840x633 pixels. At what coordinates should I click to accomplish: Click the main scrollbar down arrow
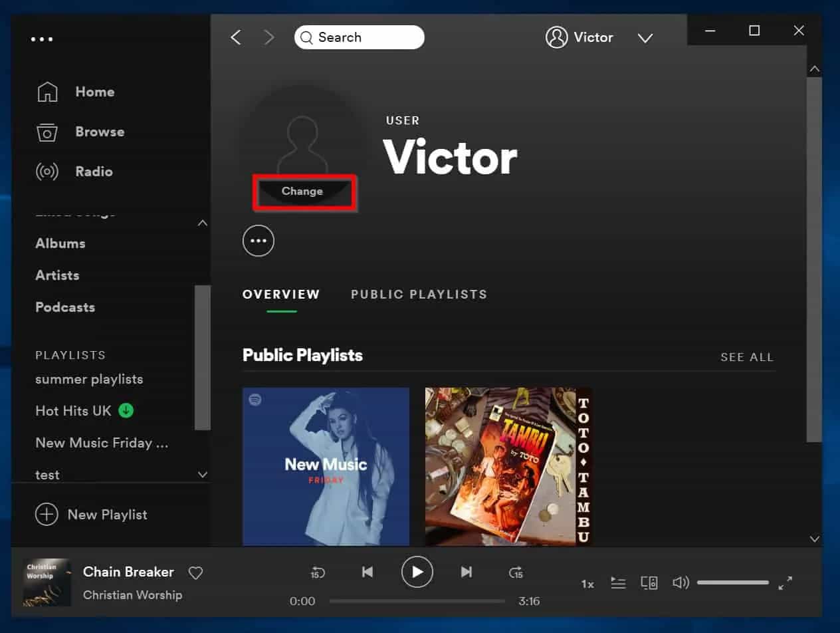click(x=815, y=538)
